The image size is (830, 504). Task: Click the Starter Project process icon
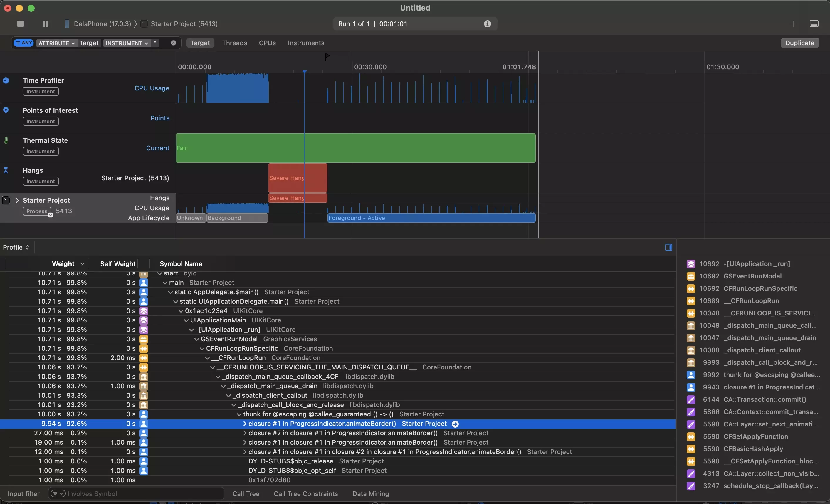(6, 200)
